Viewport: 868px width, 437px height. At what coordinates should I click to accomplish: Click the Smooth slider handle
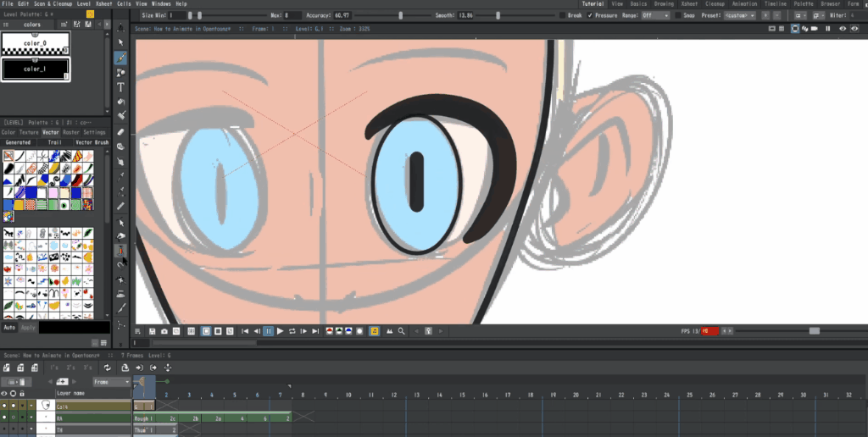coord(498,15)
